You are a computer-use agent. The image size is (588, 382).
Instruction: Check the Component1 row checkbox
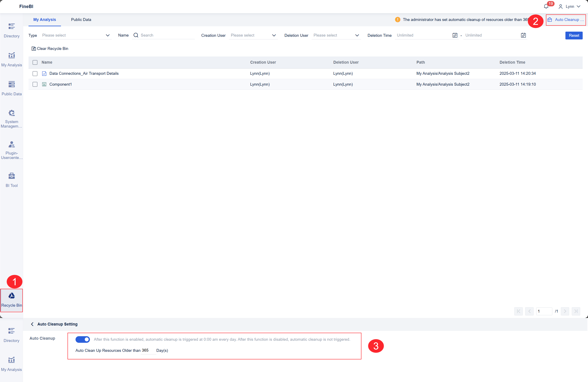point(35,85)
